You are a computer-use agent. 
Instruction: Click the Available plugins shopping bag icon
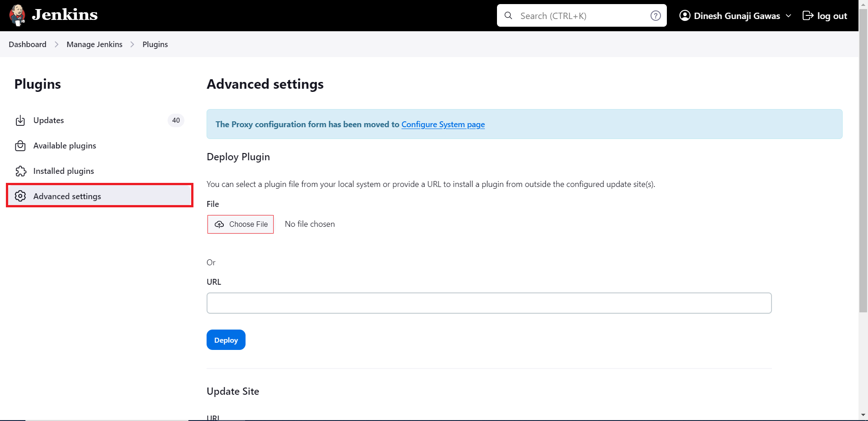tap(20, 146)
